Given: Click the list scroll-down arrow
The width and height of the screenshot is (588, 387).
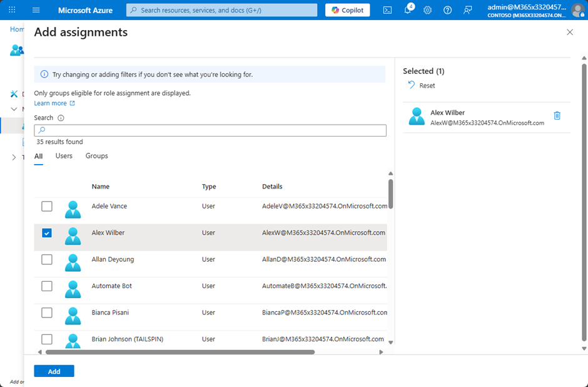Looking at the screenshot, I should [390, 343].
